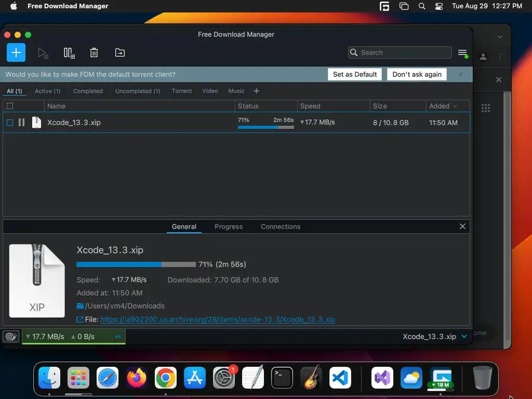Screen dimensions: 532x399
Task: Tick the Xcode_13.3.xip row checkbox
Action: pos(10,123)
